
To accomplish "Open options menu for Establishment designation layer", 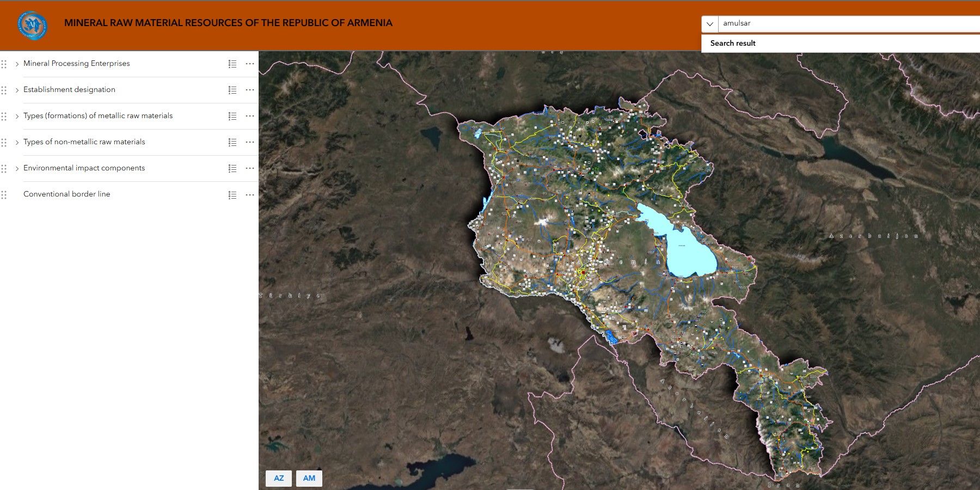I will (x=250, y=90).
